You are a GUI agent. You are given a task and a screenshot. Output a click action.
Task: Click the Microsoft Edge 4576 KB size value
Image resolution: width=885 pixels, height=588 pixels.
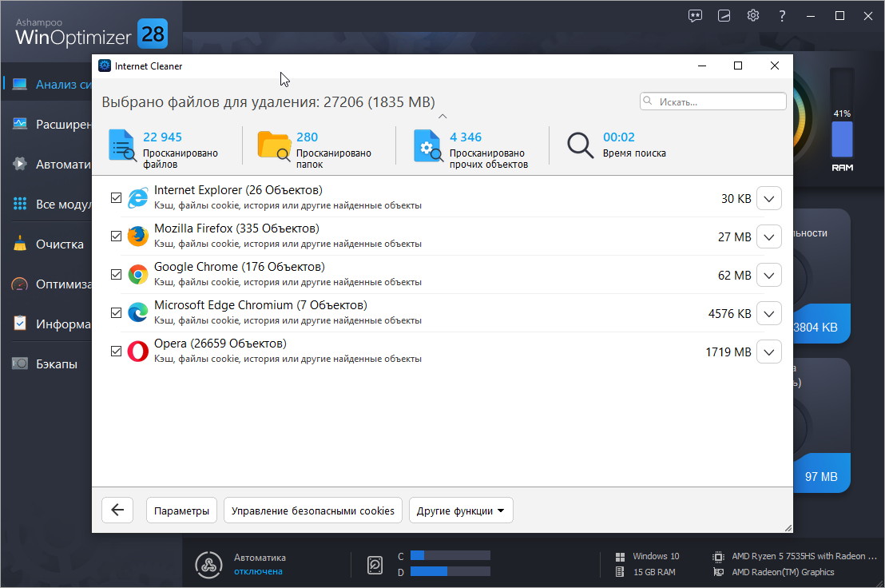coord(730,314)
